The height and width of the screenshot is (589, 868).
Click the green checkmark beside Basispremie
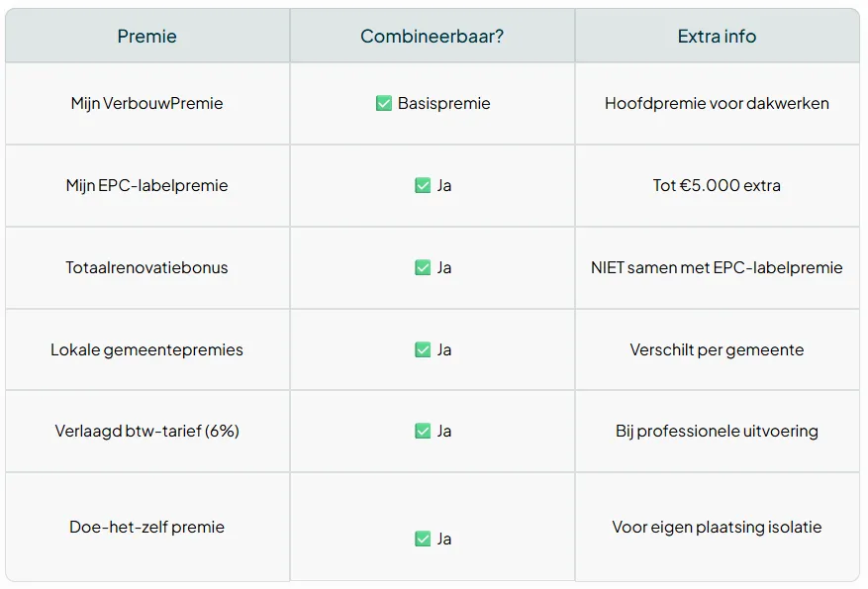click(384, 103)
